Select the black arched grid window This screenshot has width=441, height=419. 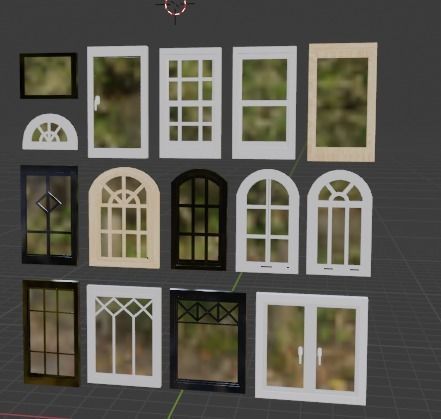(x=199, y=220)
